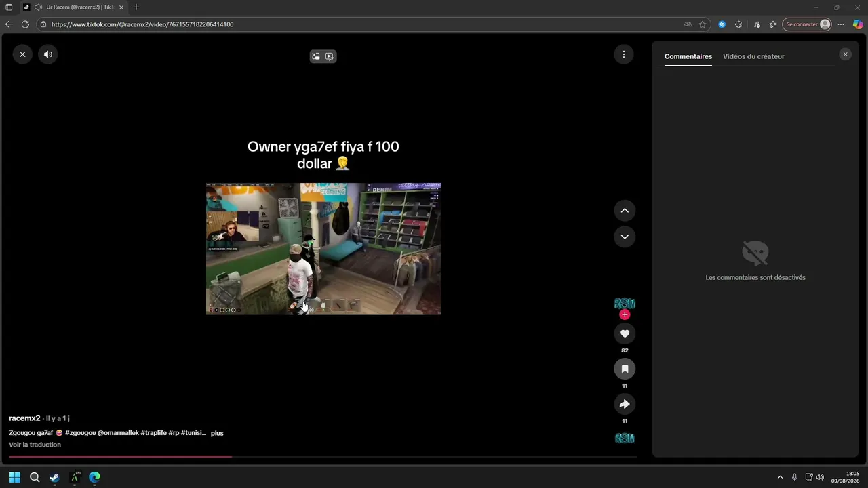Expand the caption with plus

pos(217,433)
